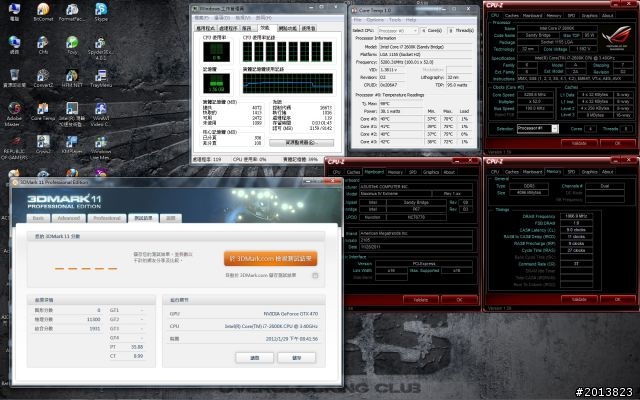The height and width of the screenshot is (400, 640).
Task: Open the Intel(R) shortcut on desktop
Action: coord(72,114)
